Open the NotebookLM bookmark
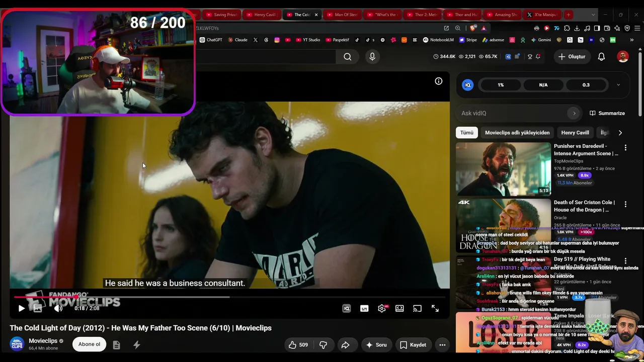644x362 pixels. [x=438, y=40]
